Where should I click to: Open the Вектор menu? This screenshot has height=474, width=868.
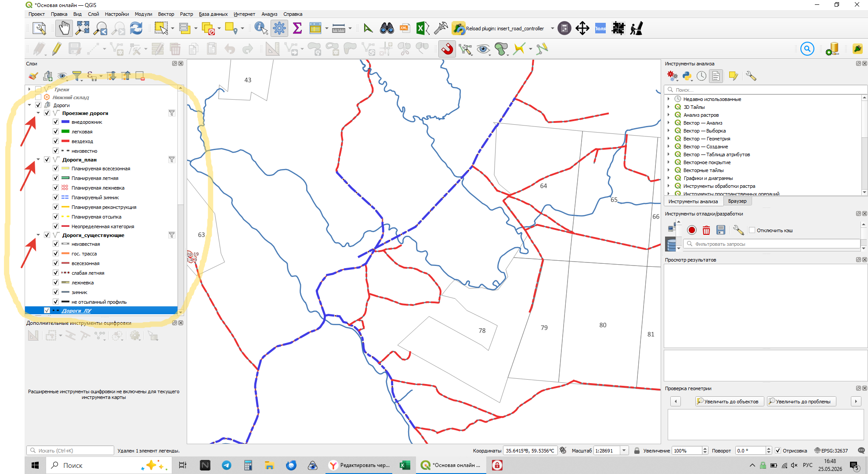tap(166, 14)
